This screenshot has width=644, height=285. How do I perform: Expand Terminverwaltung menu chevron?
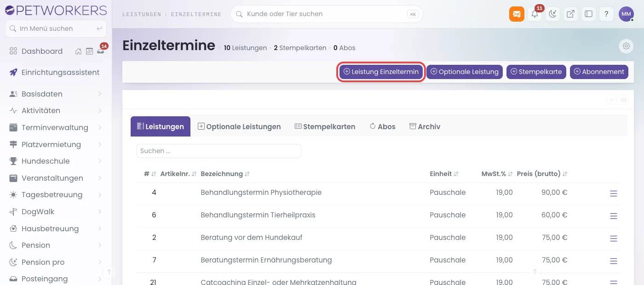pos(100,127)
